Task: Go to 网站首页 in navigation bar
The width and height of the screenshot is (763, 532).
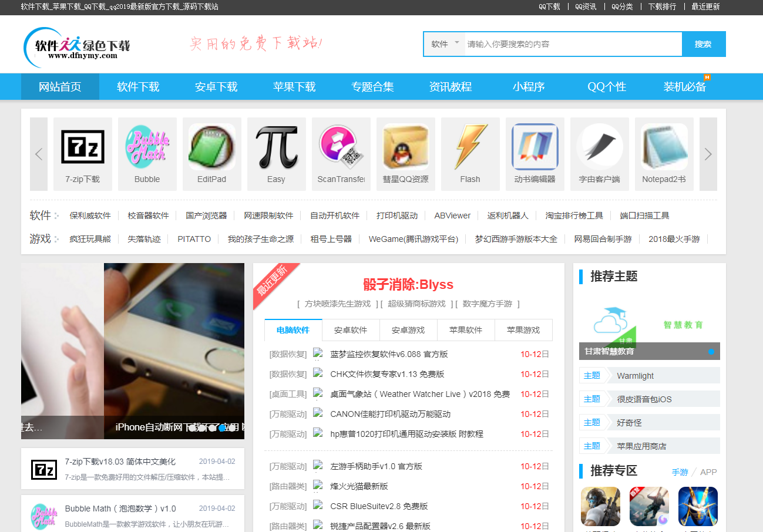Action: click(60, 87)
